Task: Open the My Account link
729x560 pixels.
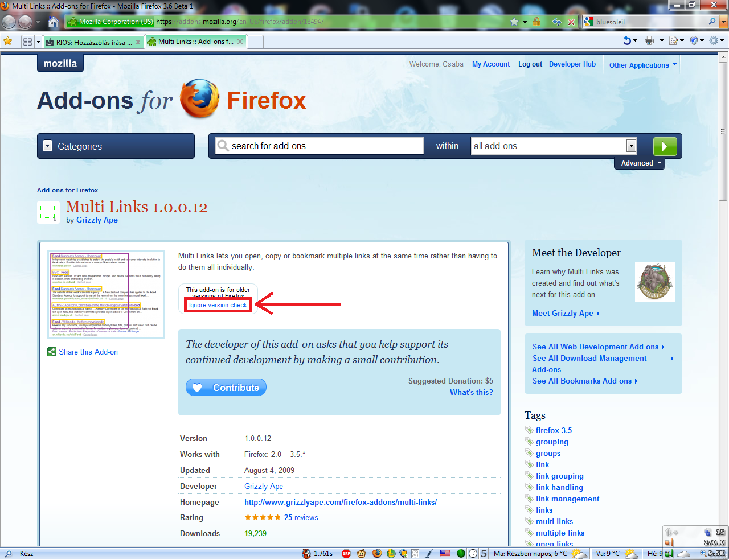Action: [x=491, y=64]
